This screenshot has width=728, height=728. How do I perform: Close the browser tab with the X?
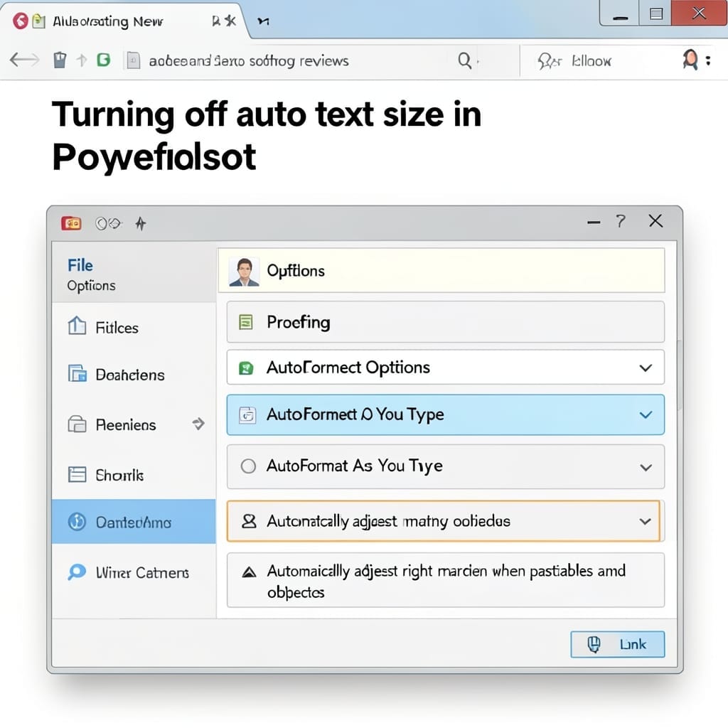(231, 21)
